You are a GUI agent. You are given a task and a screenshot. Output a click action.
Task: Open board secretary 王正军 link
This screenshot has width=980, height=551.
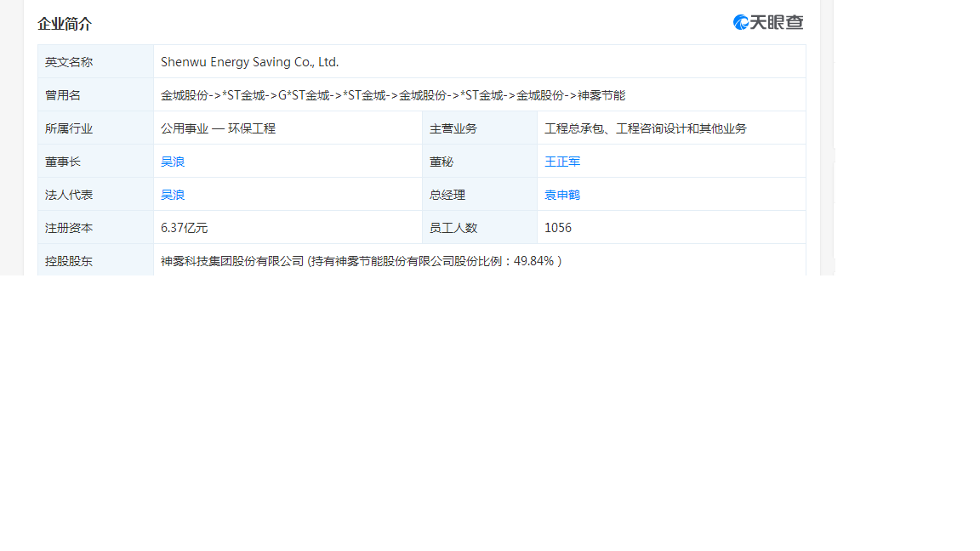pyautogui.click(x=562, y=162)
